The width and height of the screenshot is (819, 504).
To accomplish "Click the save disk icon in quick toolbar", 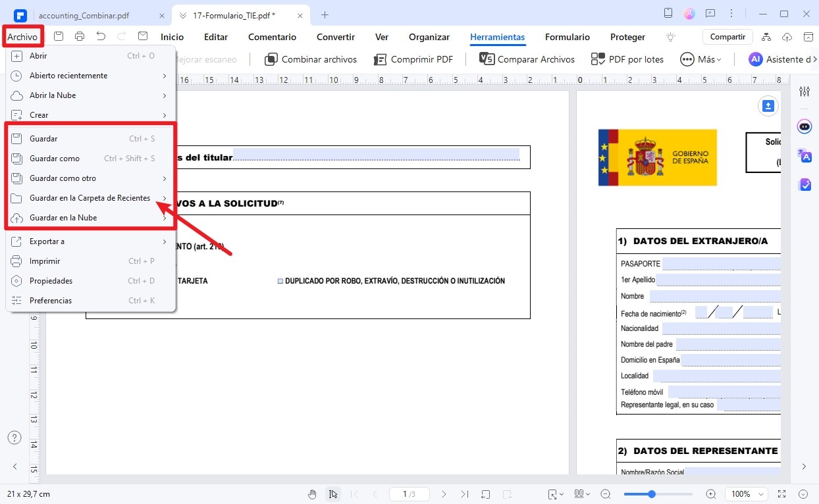I will tap(59, 37).
